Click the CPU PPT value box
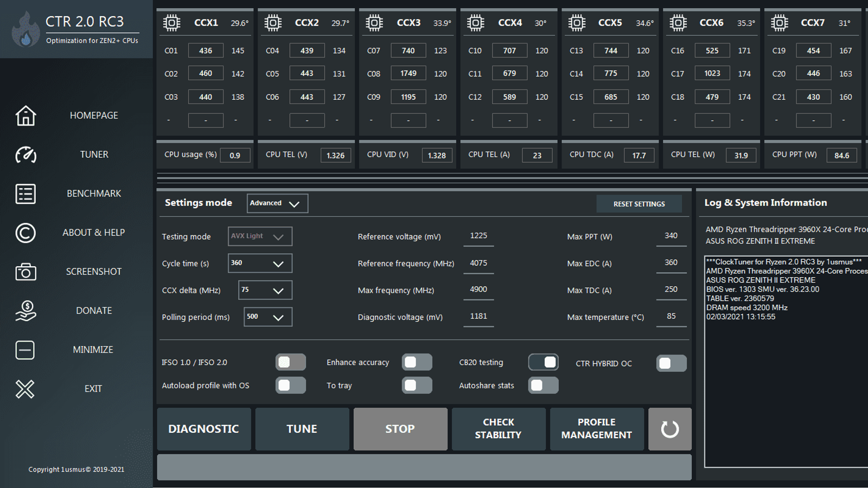This screenshot has width=868, height=488. [x=842, y=155]
